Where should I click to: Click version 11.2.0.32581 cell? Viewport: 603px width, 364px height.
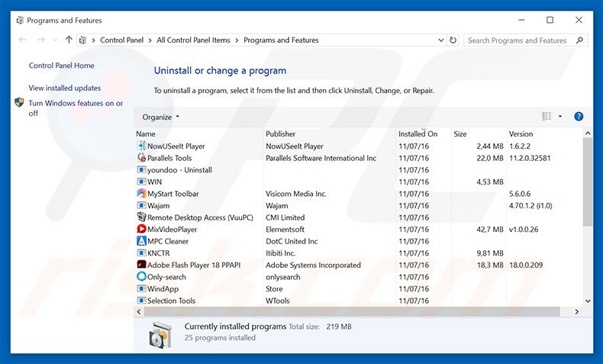(530, 158)
